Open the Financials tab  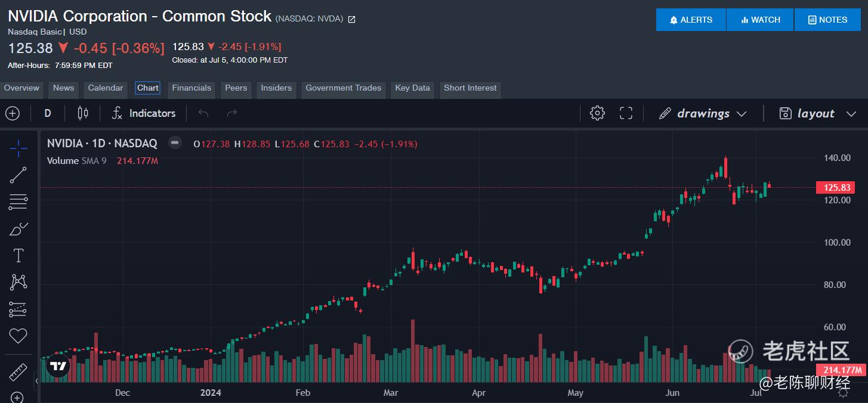[191, 88]
